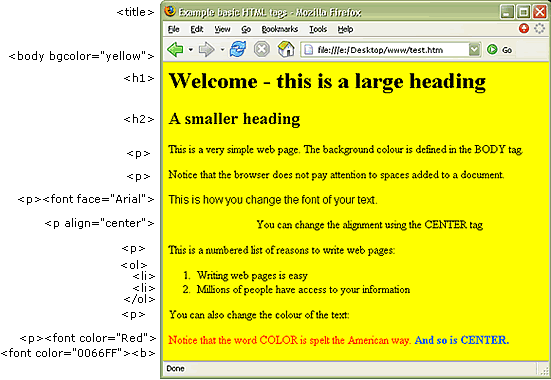Click the address bar URL field
Image resolution: width=551 pixels, height=380 pixels.
[390, 50]
